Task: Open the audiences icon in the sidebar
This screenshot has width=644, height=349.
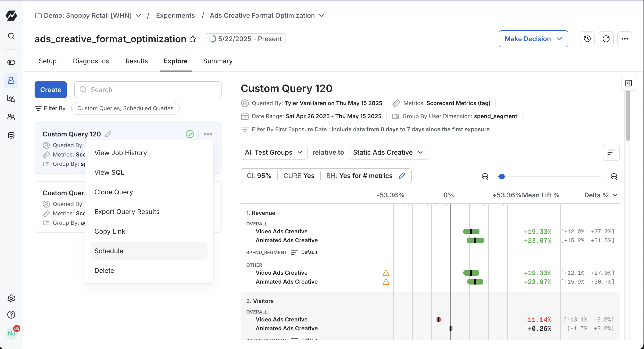Action: [11, 117]
